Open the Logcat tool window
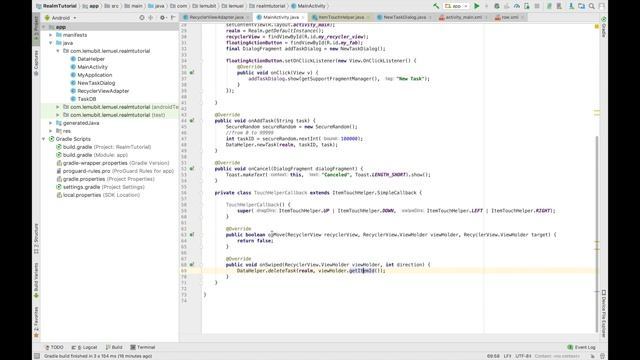 point(84,347)
